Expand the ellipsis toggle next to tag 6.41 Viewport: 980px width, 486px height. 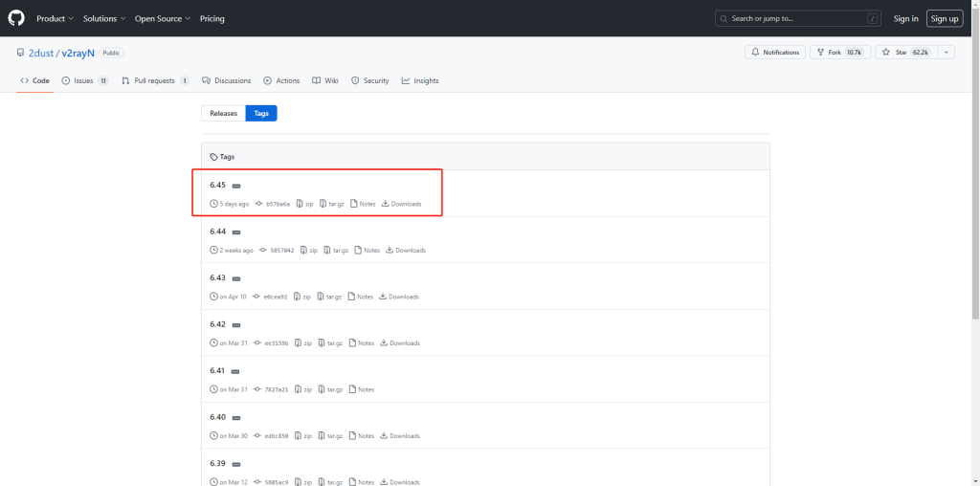click(235, 372)
